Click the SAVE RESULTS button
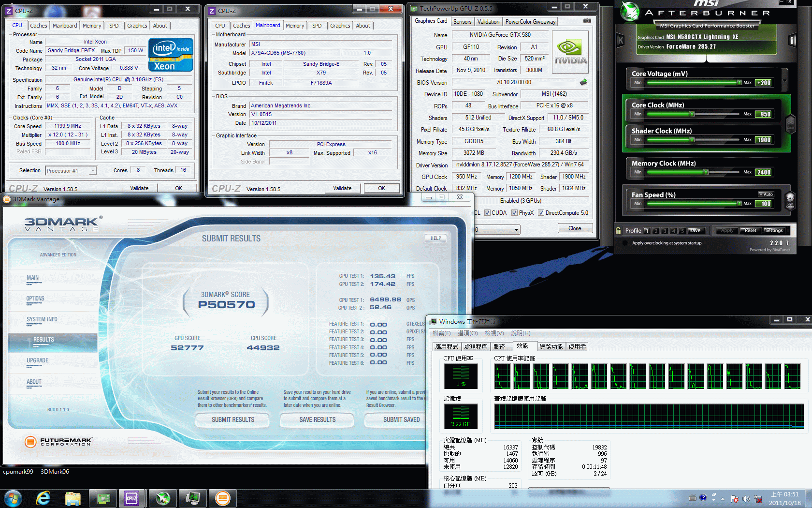Image resolution: width=812 pixels, height=508 pixels. tap(317, 419)
